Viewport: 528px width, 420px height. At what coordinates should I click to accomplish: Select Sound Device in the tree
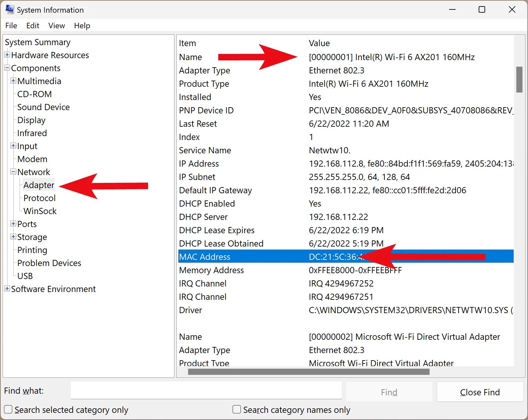coord(44,107)
